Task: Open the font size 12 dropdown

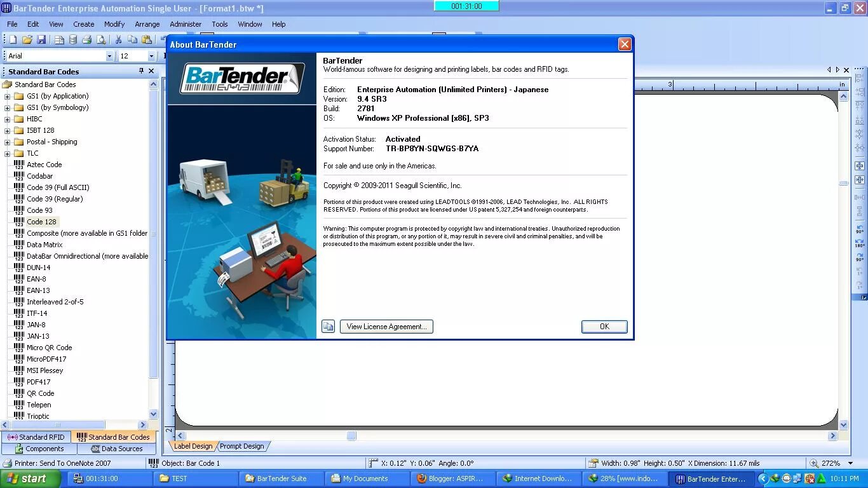Action: (151, 56)
